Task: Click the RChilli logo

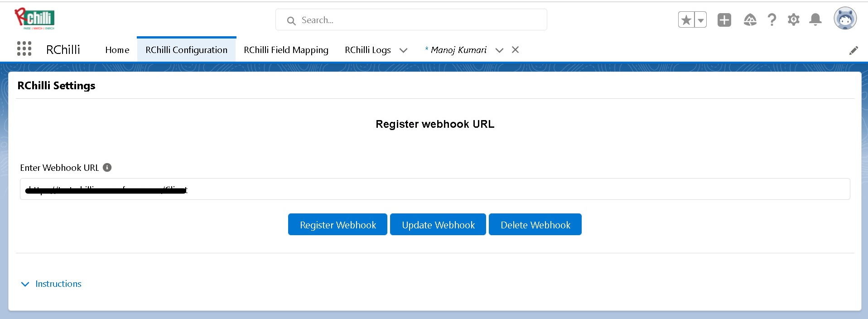Action: point(34,19)
